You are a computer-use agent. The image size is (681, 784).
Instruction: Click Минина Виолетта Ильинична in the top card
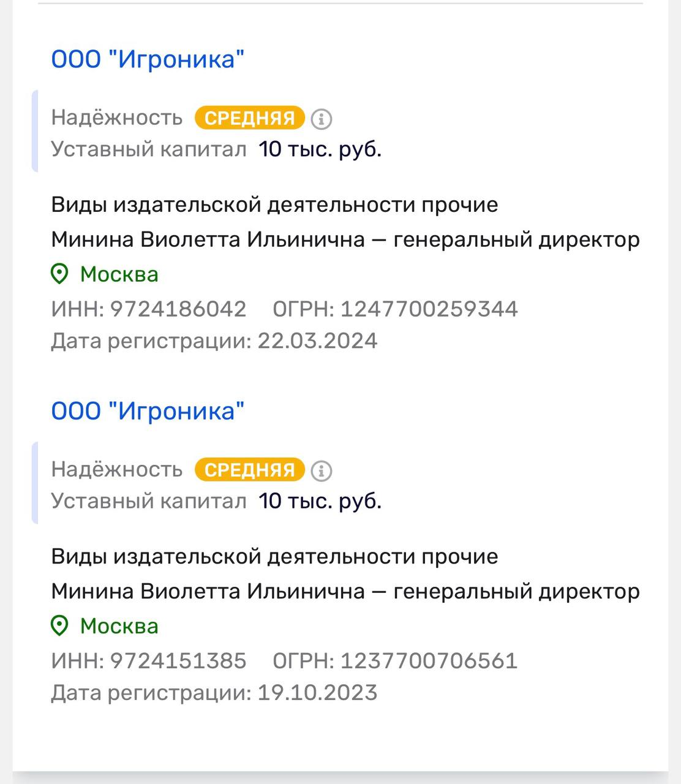coord(208,239)
